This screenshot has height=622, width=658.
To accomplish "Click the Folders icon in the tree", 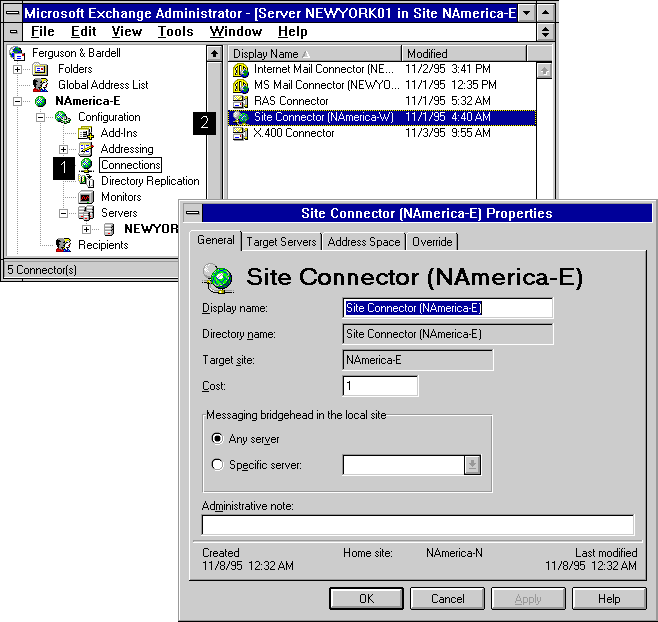I will click(x=40, y=69).
